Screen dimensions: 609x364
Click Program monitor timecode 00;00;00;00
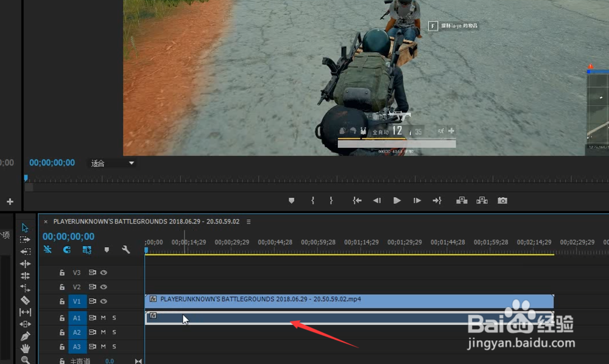coord(52,163)
